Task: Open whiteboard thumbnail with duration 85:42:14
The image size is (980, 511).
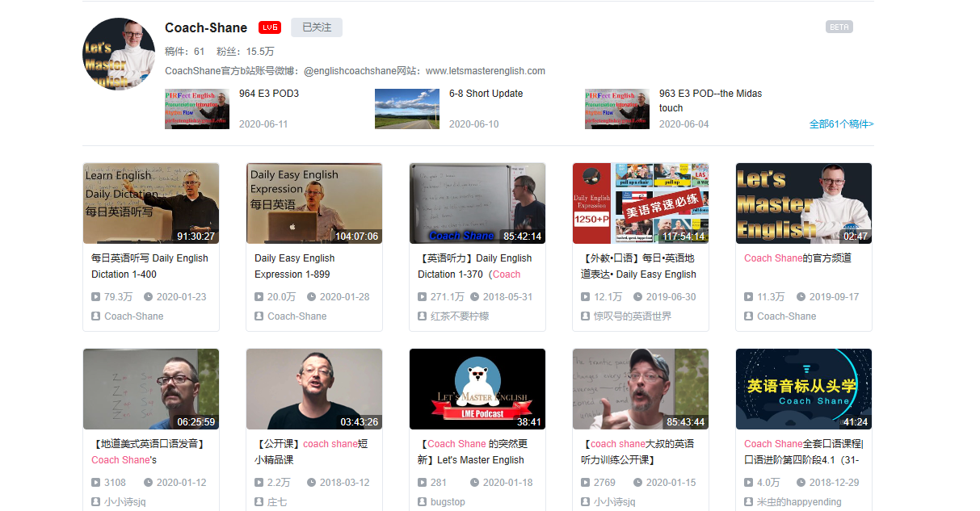Action: pyautogui.click(x=477, y=203)
